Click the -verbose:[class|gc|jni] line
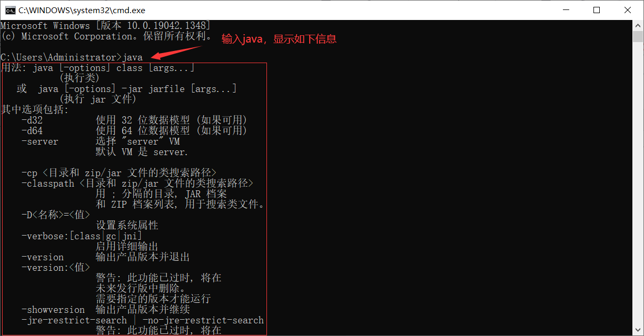 [x=82, y=236]
